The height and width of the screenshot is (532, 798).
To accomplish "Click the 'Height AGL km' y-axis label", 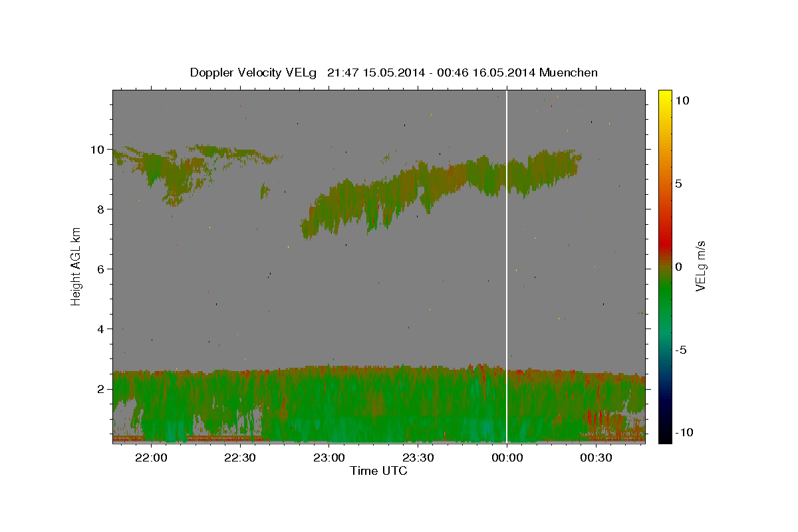I will (76, 266).
